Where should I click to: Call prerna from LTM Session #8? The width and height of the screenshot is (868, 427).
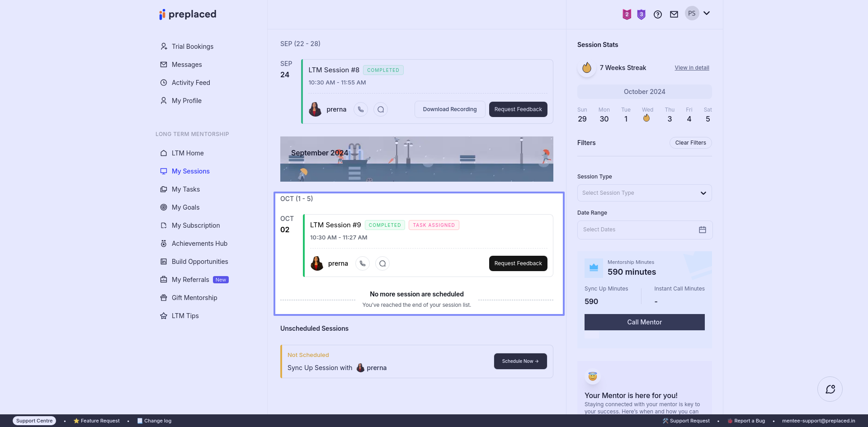click(361, 109)
